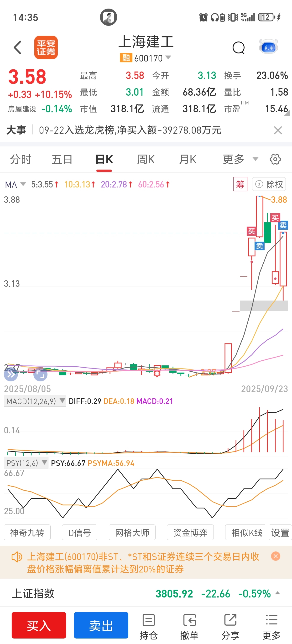Tap PSYMA:56.94 reading
292x644 pixels.
click(111, 463)
